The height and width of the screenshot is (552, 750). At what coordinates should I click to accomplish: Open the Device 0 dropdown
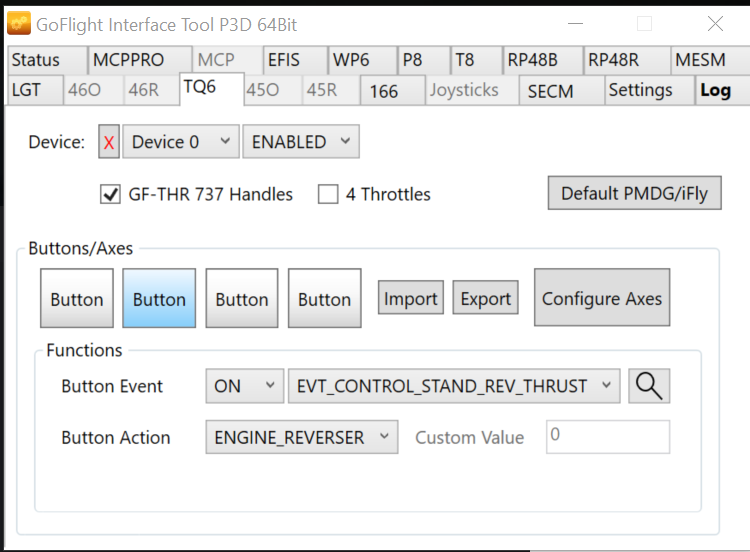181,142
